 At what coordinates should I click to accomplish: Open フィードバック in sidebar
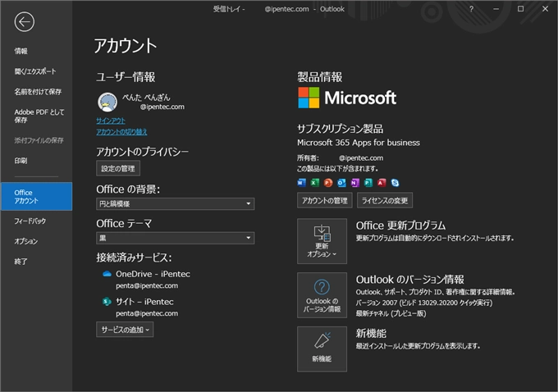pos(36,221)
